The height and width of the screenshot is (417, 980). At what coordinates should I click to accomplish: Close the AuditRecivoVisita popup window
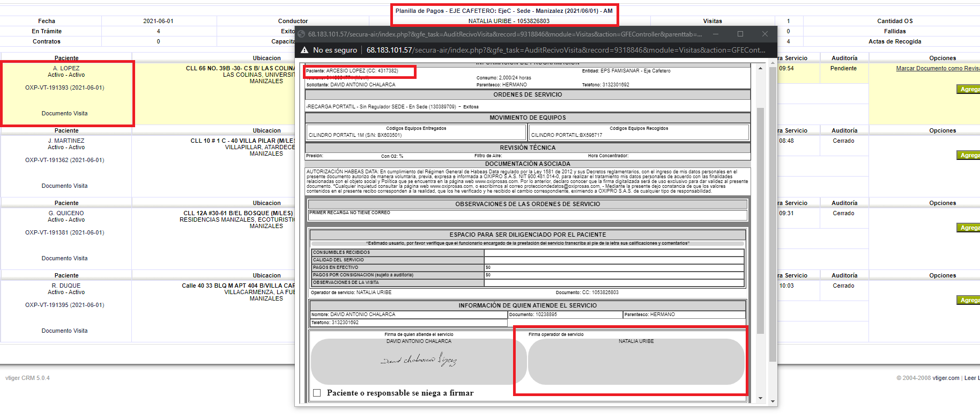click(x=765, y=34)
